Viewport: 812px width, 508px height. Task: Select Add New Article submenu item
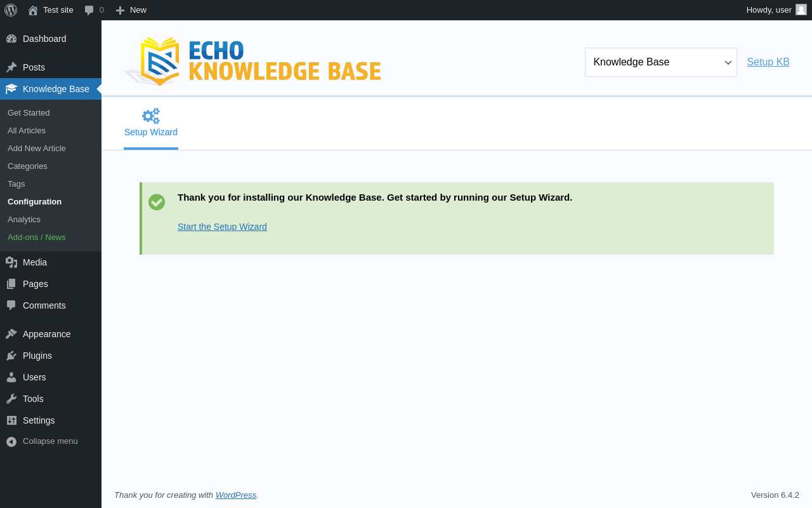(37, 148)
